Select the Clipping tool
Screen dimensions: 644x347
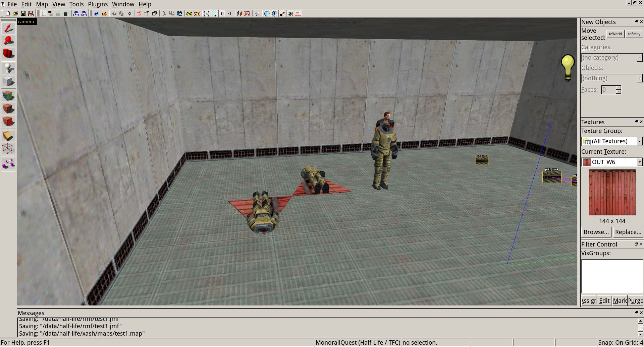coord(8,136)
